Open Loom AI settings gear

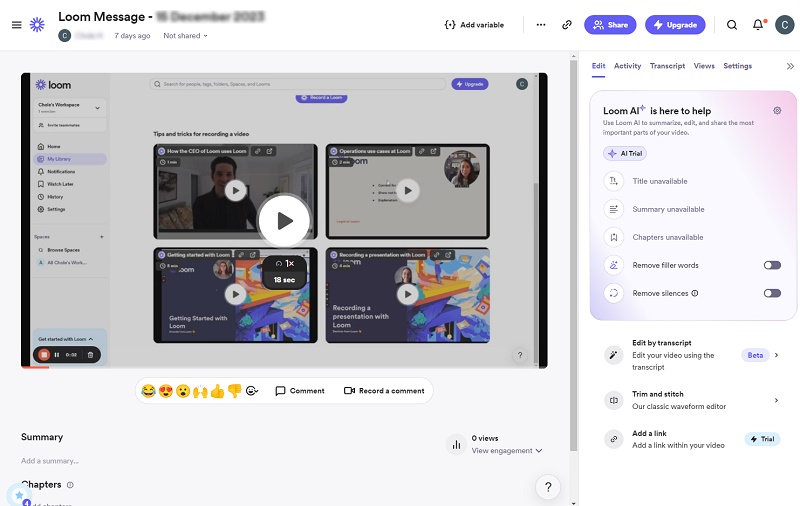777,111
